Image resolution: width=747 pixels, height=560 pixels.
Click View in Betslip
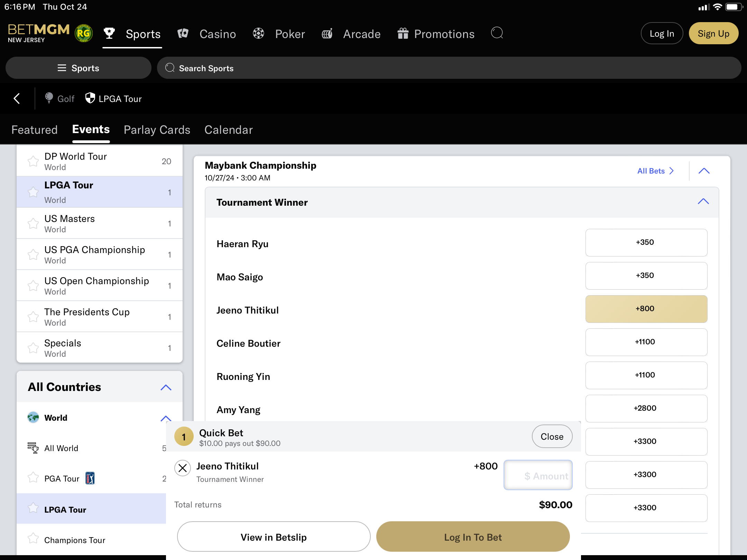coord(274,537)
